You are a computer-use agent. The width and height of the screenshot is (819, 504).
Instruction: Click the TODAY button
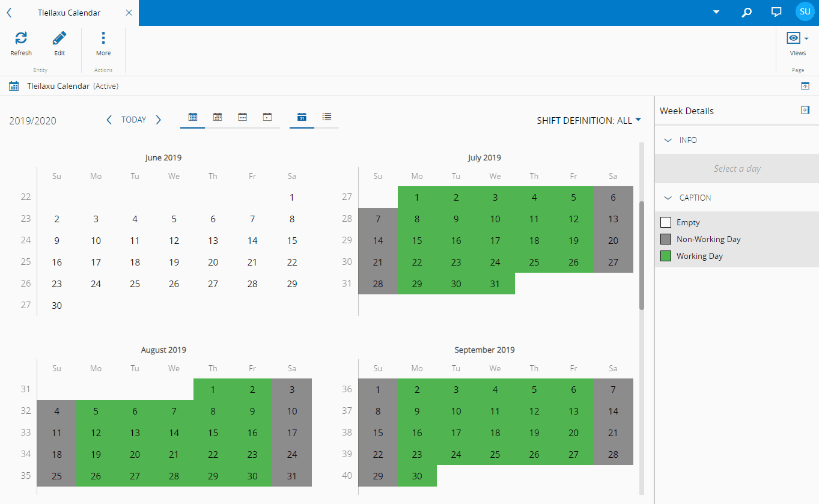133,120
